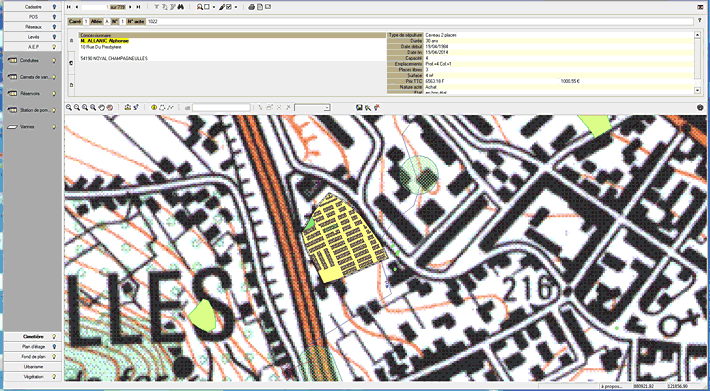Click the second zoom magnifier on map toolbar

pyautogui.click(x=77, y=107)
